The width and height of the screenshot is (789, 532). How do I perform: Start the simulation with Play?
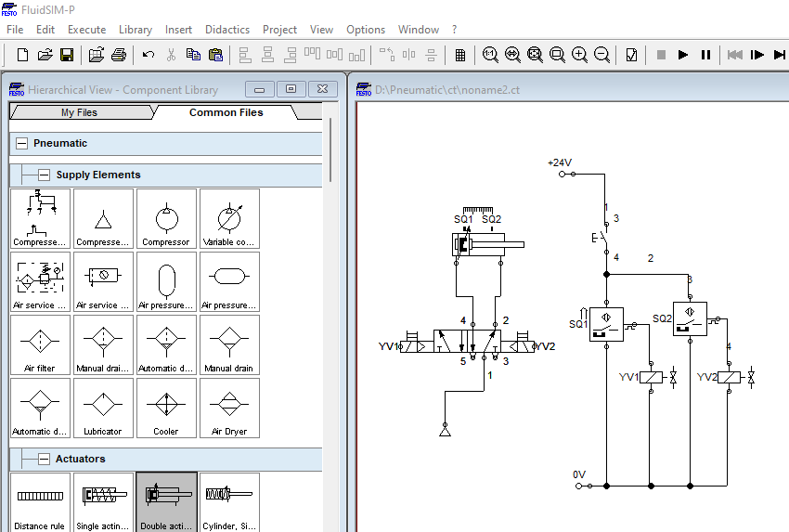683,55
